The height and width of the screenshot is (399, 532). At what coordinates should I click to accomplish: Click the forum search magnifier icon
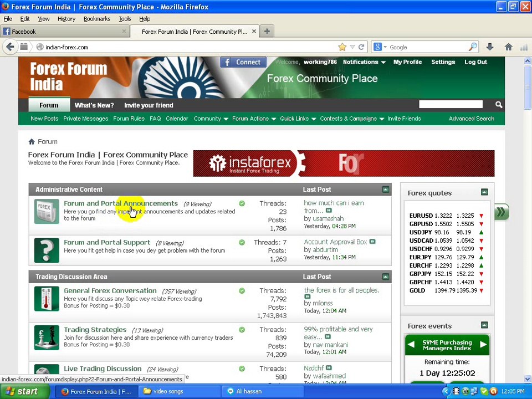(498, 105)
